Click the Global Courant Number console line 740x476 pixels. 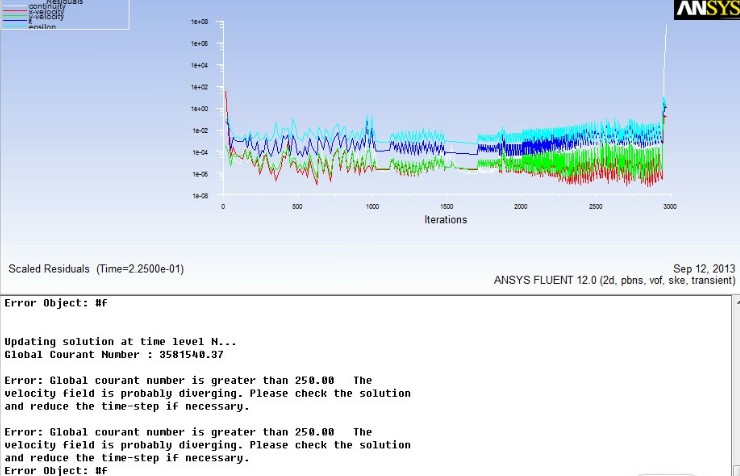coord(114,354)
